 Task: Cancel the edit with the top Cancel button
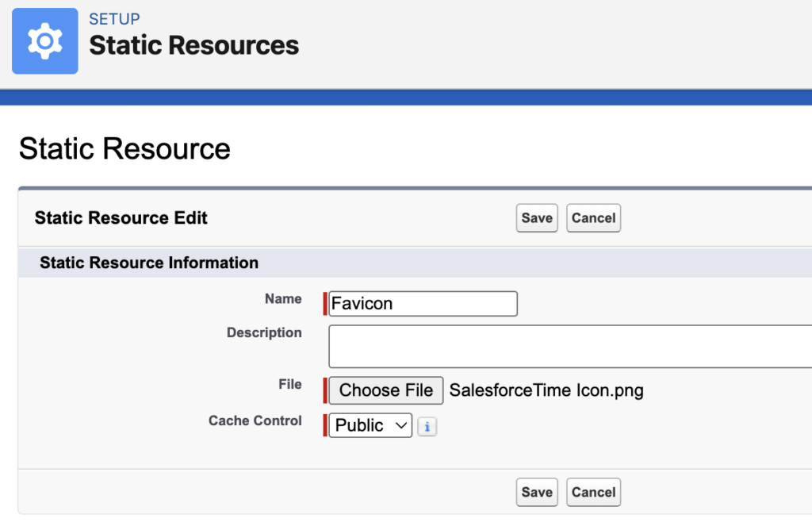click(x=593, y=217)
